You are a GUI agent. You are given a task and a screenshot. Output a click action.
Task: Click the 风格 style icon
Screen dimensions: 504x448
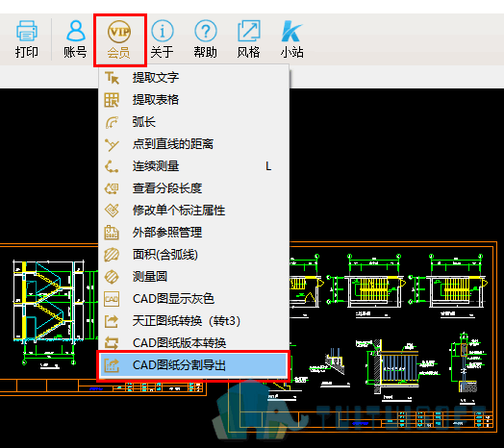pos(249,31)
